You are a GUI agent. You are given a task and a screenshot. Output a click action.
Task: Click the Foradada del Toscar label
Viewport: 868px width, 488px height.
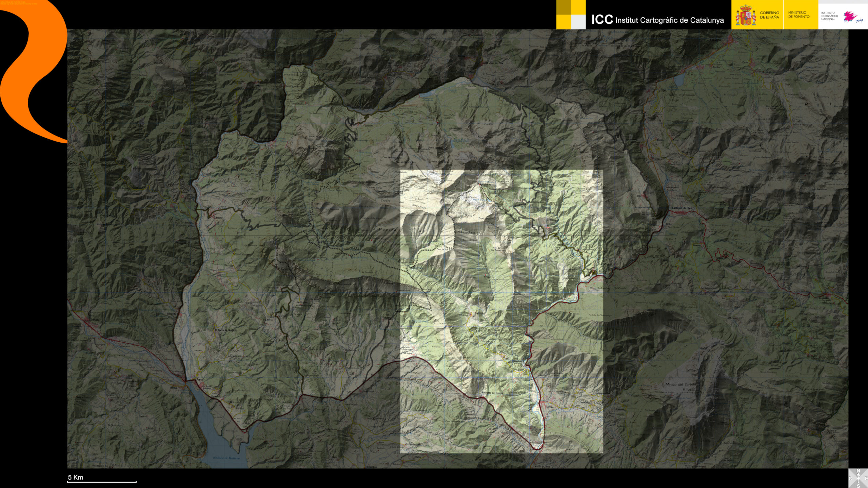(492, 393)
